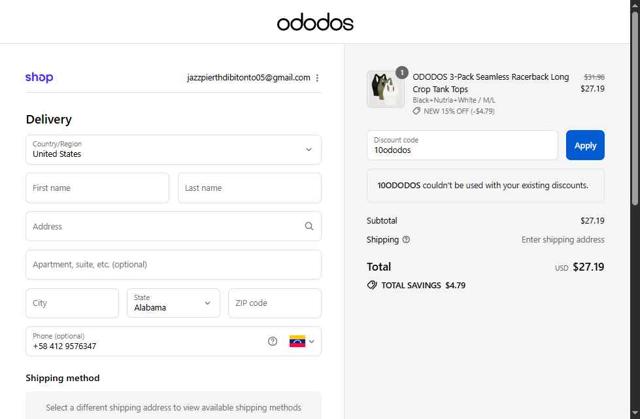
Task: Click the Total price USD $27.19
Action: pos(579,267)
